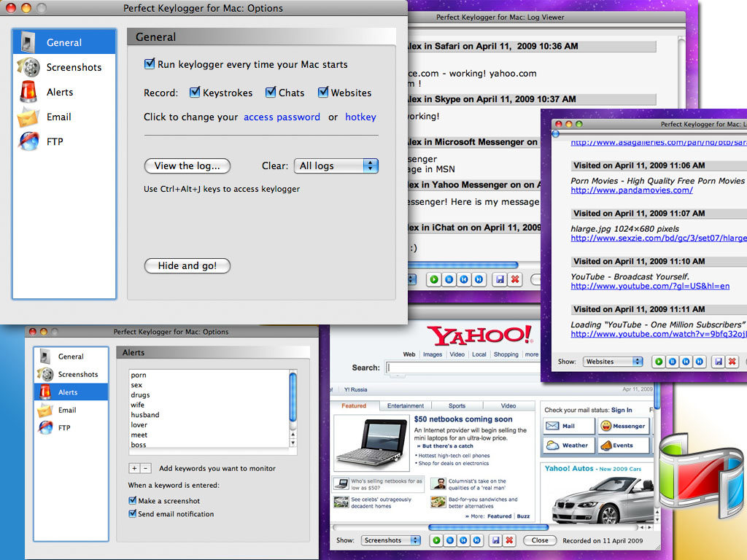This screenshot has width=747, height=560.
Task: Switch to Screenshots in the small Options window
Action: point(71,374)
